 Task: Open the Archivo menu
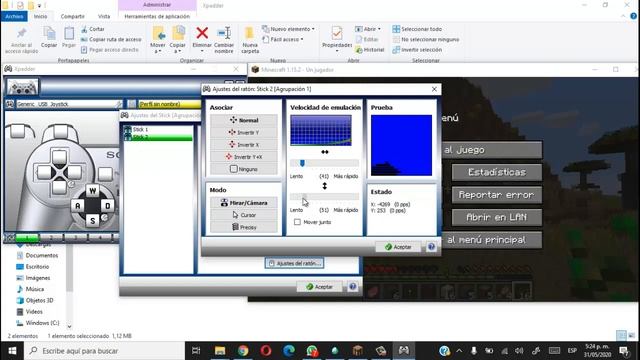[x=14, y=16]
